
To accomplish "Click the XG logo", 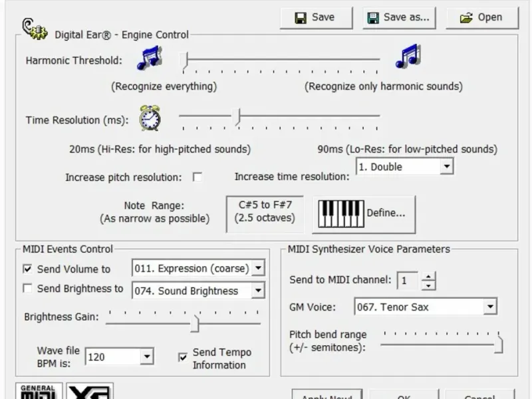I will coord(90,391).
